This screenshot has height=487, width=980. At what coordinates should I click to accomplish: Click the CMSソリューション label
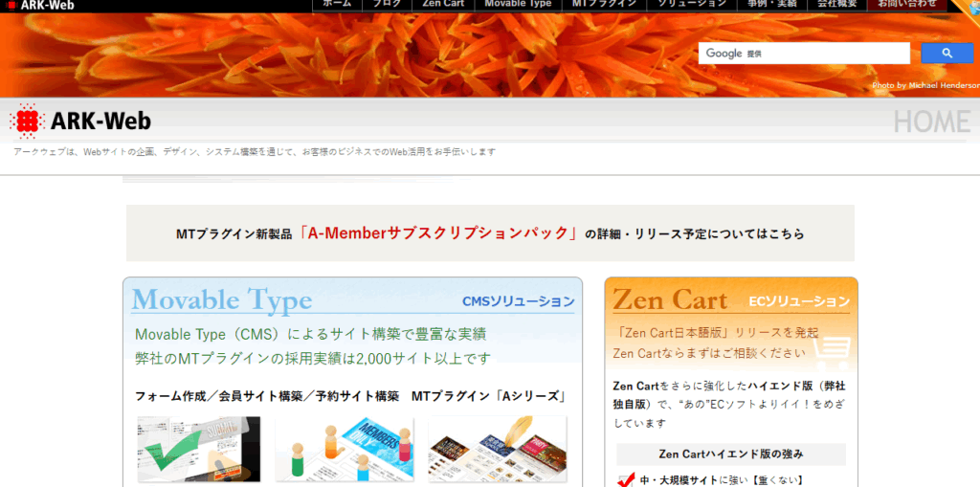[x=518, y=302]
